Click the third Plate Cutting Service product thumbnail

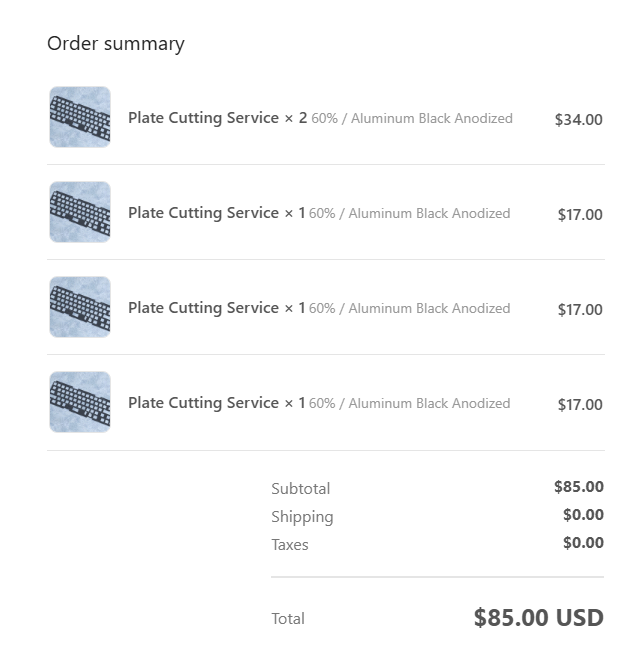[x=80, y=307]
